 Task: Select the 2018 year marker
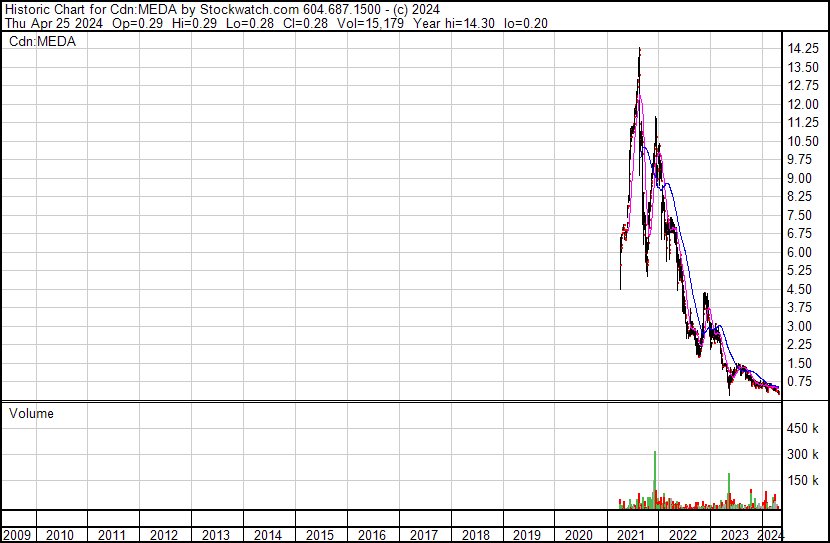coord(476,534)
